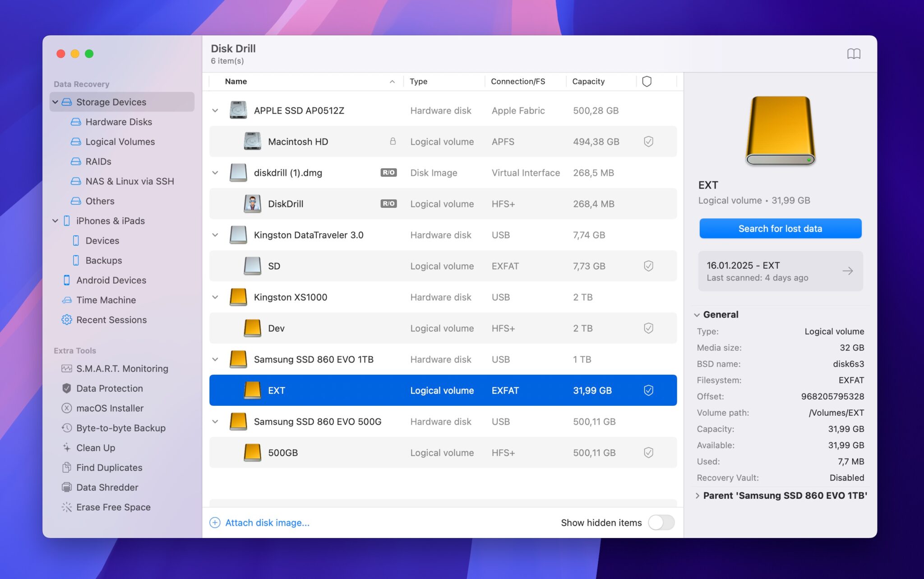
Task: Open Recent Sessions
Action: [x=111, y=320]
